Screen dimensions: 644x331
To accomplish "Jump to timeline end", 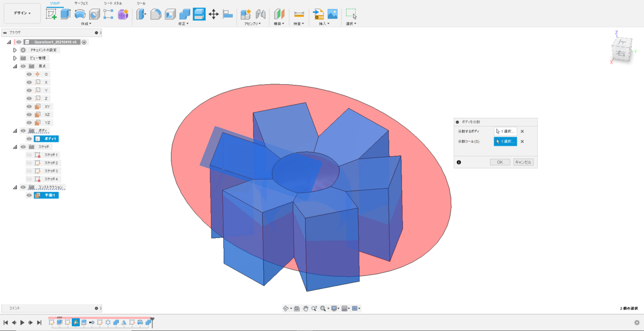I will tap(39, 322).
